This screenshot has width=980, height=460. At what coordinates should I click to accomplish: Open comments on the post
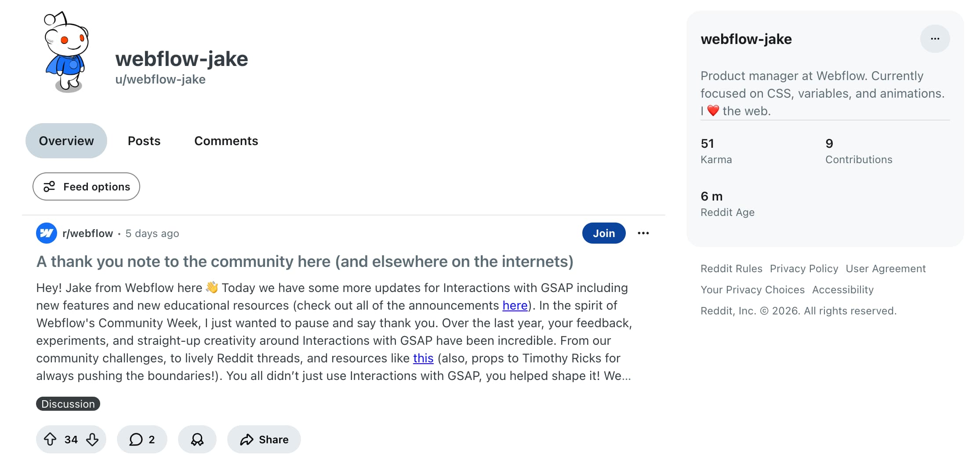coord(142,439)
